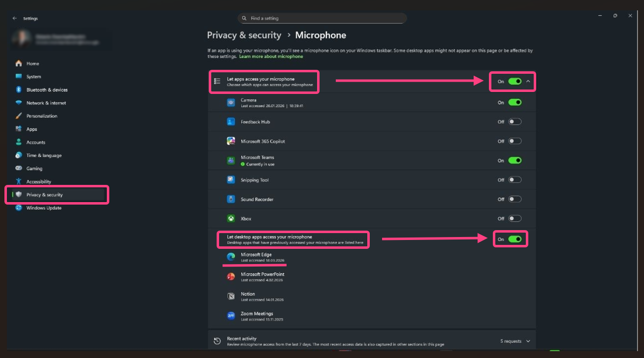Click the Sound Recorder app icon

[231, 199]
